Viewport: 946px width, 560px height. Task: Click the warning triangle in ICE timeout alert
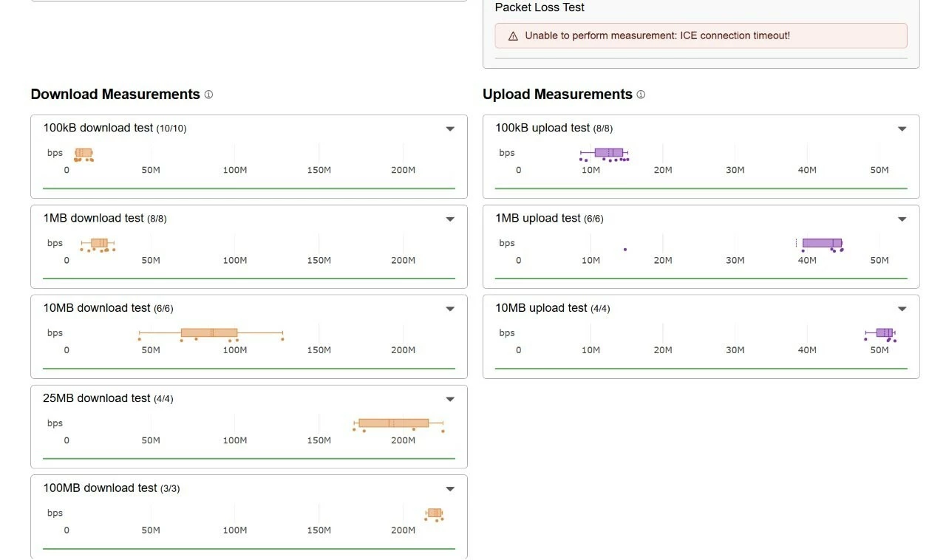pyautogui.click(x=513, y=36)
